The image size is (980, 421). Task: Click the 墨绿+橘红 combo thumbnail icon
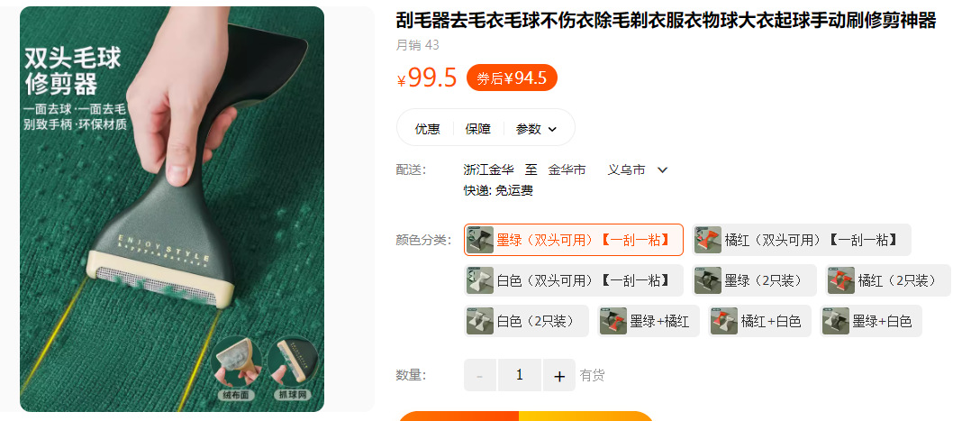click(x=613, y=321)
